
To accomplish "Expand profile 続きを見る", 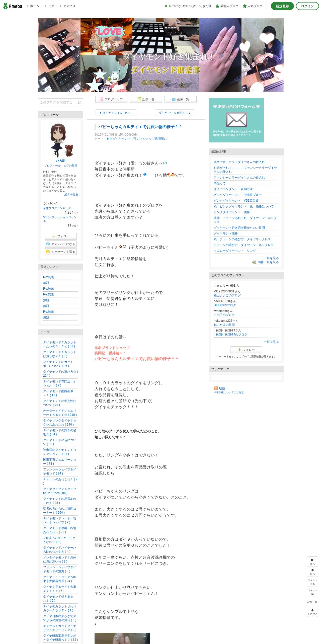I will (x=71, y=194).
